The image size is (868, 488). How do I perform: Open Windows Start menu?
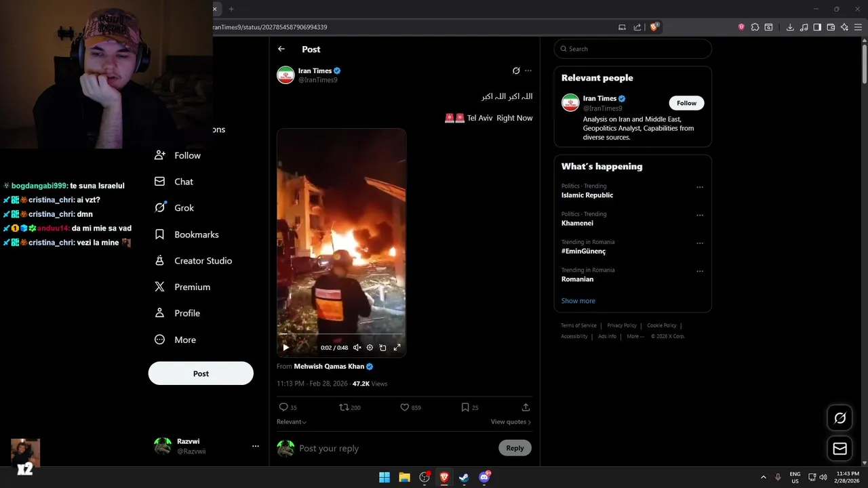(384, 477)
